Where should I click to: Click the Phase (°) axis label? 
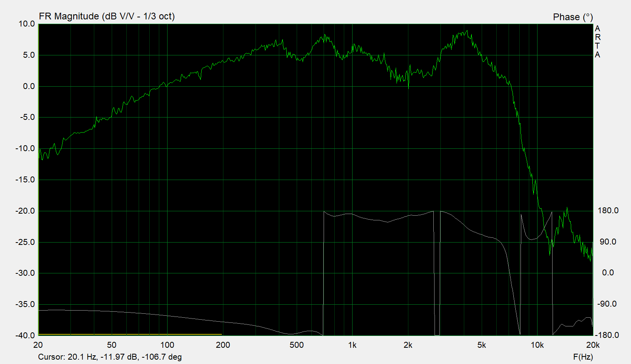(573, 17)
